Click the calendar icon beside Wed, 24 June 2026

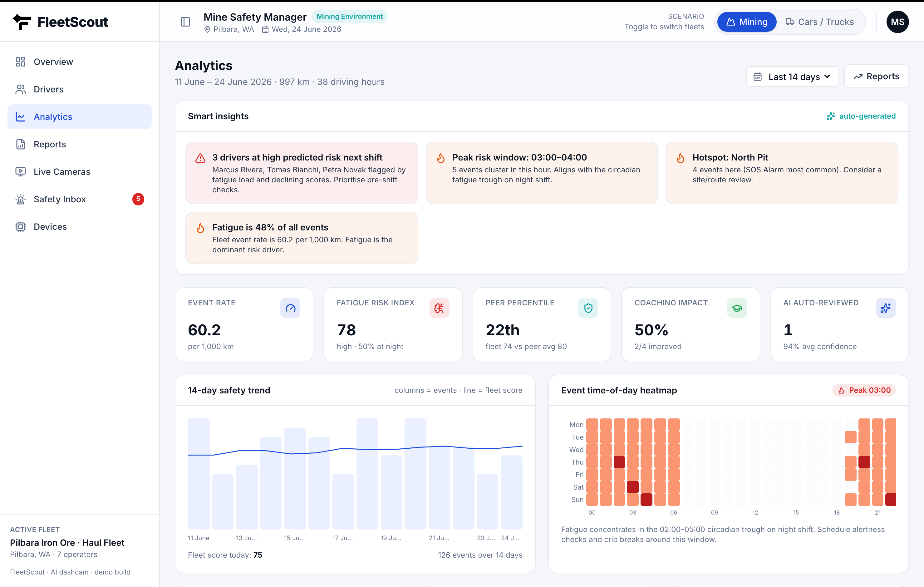[x=265, y=30]
